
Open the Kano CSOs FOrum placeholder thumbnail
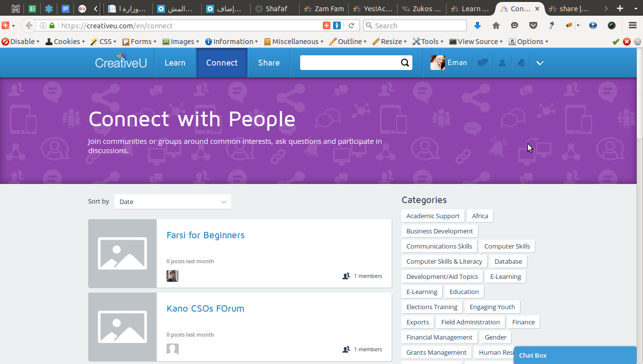click(122, 327)
